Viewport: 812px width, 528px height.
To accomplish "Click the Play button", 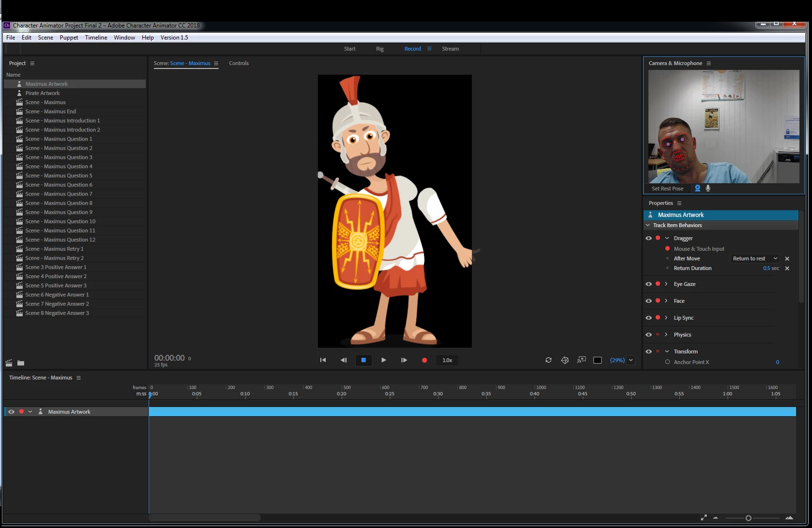I will [x=384, y=360].
